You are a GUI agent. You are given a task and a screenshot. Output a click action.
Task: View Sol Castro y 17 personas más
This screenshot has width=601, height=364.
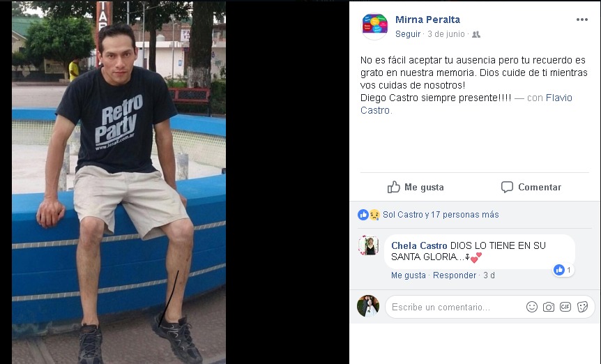[x=441, y=215]
